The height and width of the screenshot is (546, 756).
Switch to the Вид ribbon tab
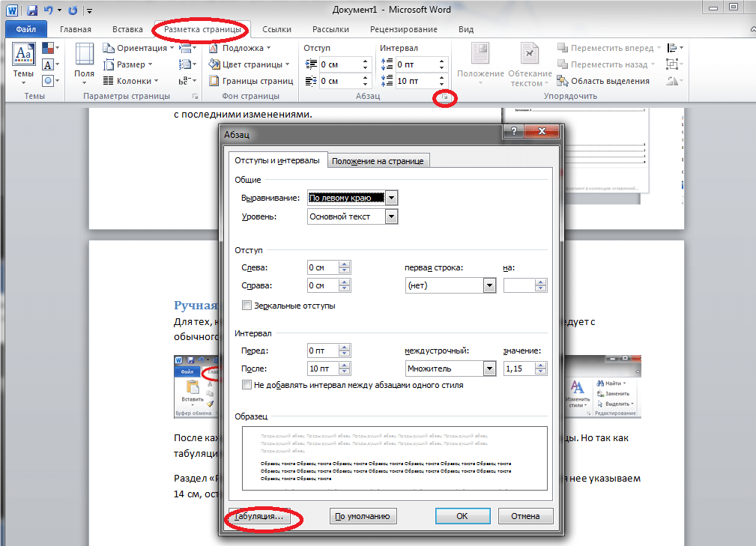point(466,29)
